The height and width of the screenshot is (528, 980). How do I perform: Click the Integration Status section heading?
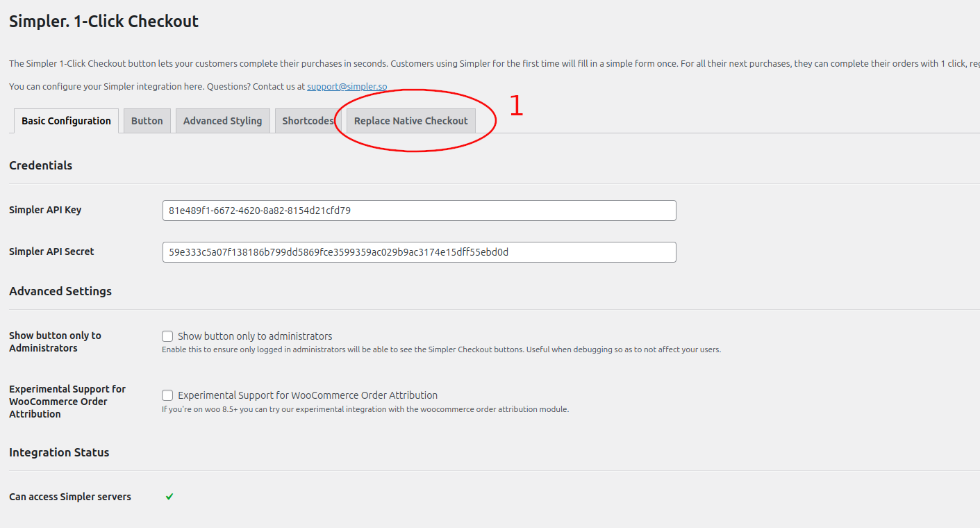[x=59, y=452]
